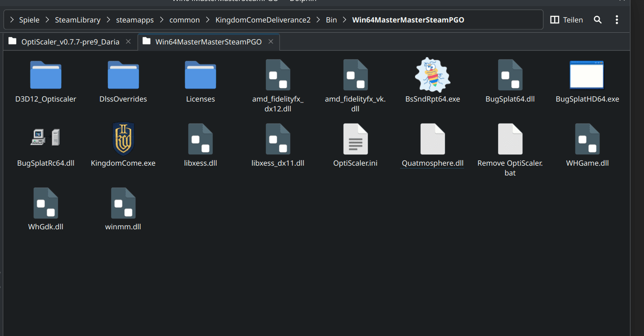Click the winmm.dll file name

pyautogui.click(x=123, y=227)
